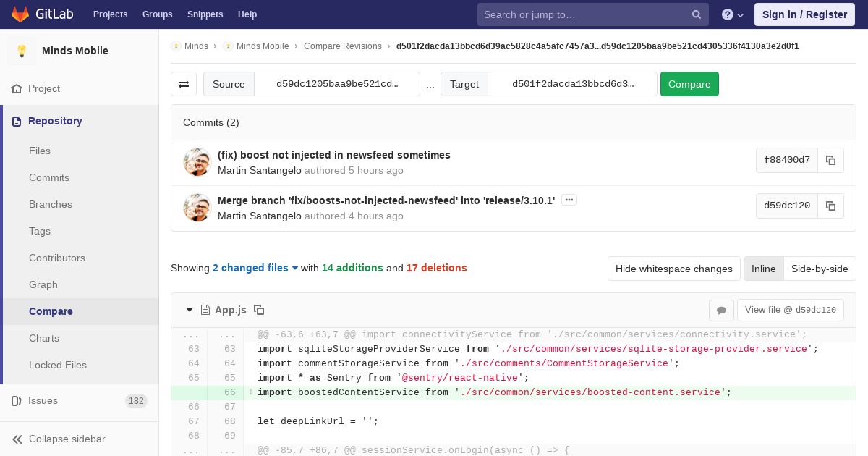The image size is (868, 456).
Task: Click the green Compare button
Action: [x=689, y=84]
